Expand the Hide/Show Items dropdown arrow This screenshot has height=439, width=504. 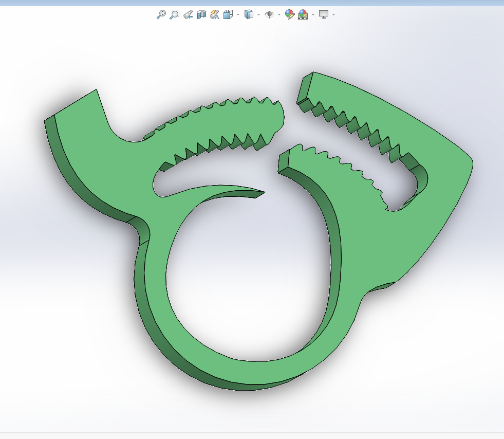[279, 14]
